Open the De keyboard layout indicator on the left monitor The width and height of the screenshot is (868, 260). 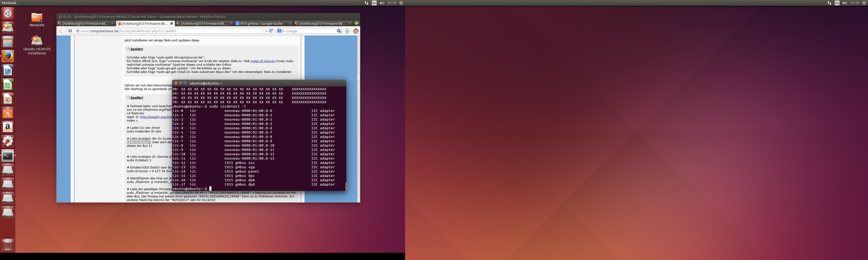[374, 3]
